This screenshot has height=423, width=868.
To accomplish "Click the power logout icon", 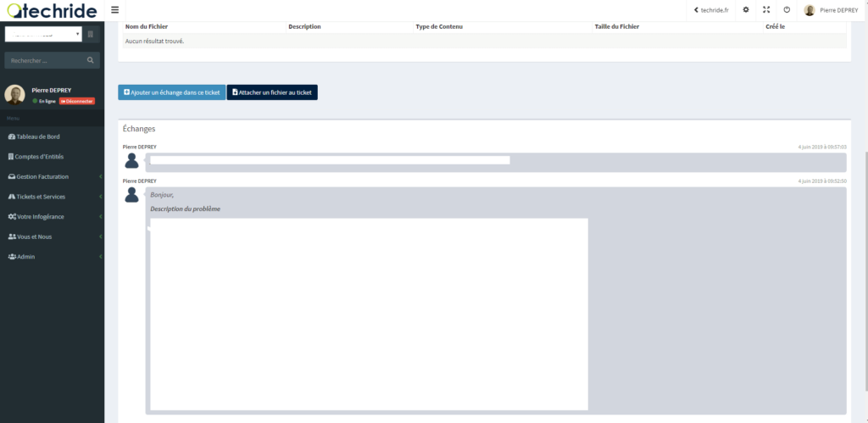I will (787, 10).
